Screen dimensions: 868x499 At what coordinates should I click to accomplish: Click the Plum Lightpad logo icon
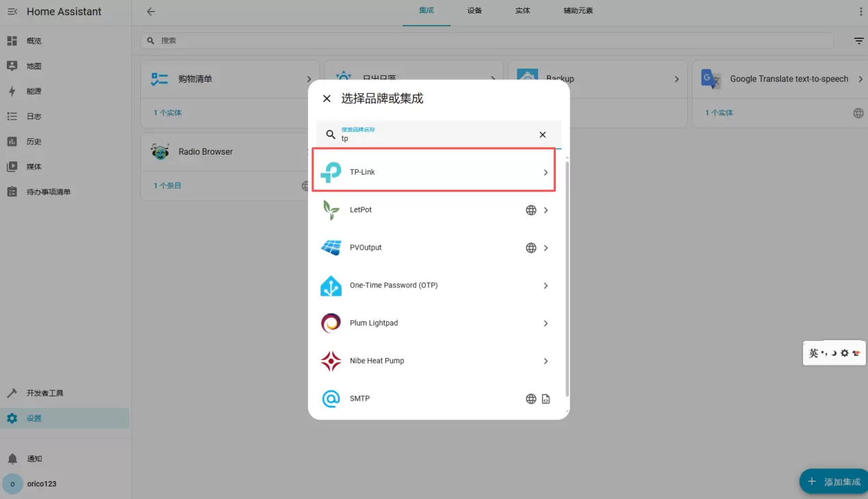click(331, 323)
